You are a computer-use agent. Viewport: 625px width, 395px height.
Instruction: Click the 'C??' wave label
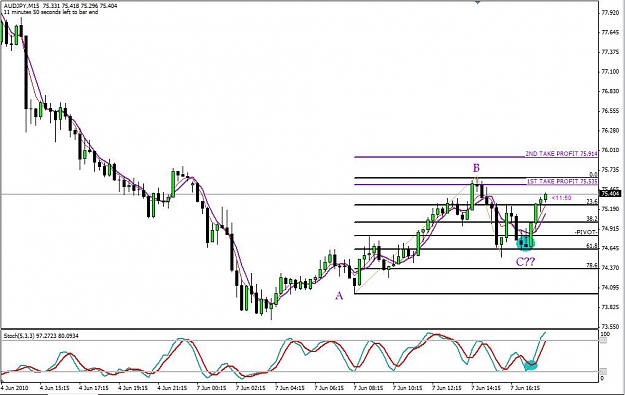point(525,262)
